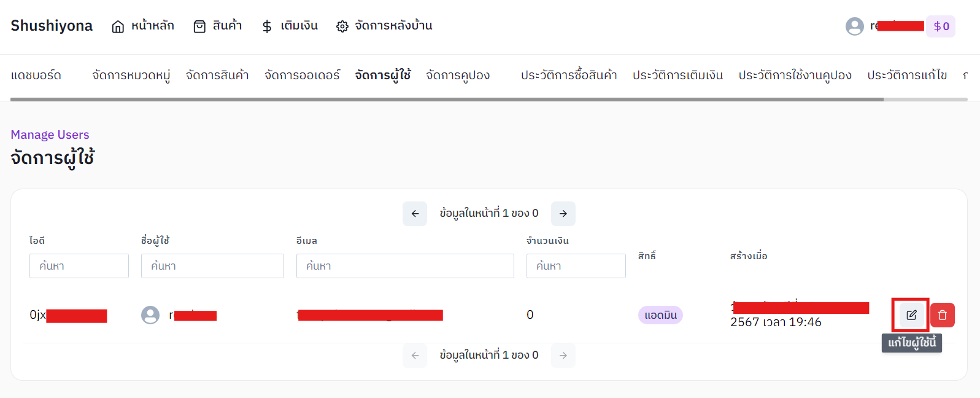Screen dimensions: 980x398
Task: Click the $0 balance badge
Action: click(x=941, y=26)
